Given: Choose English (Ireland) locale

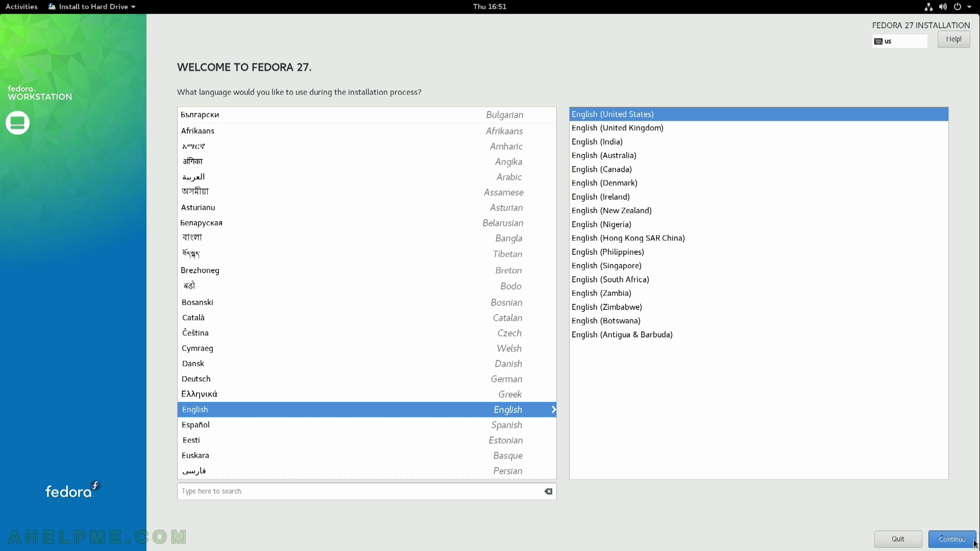Looking at the screenshot, I should [758, 197].
